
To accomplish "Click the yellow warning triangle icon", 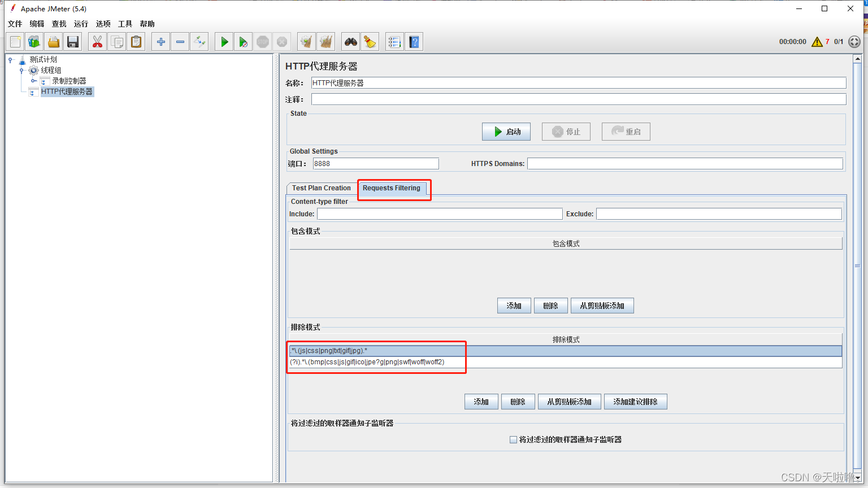I will point(817,42).
